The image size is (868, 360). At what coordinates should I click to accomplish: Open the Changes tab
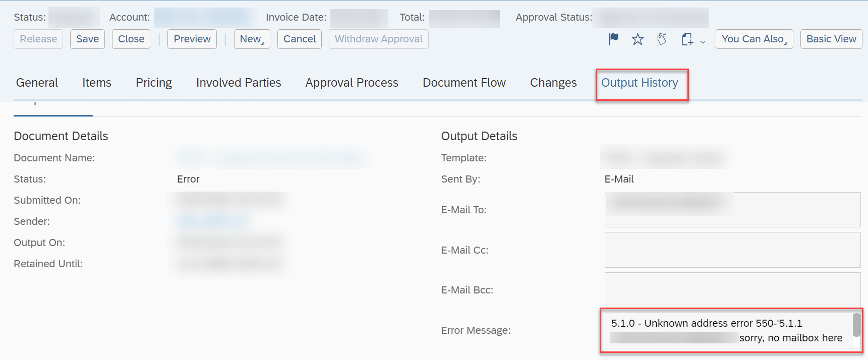click(x=553, y=83)
